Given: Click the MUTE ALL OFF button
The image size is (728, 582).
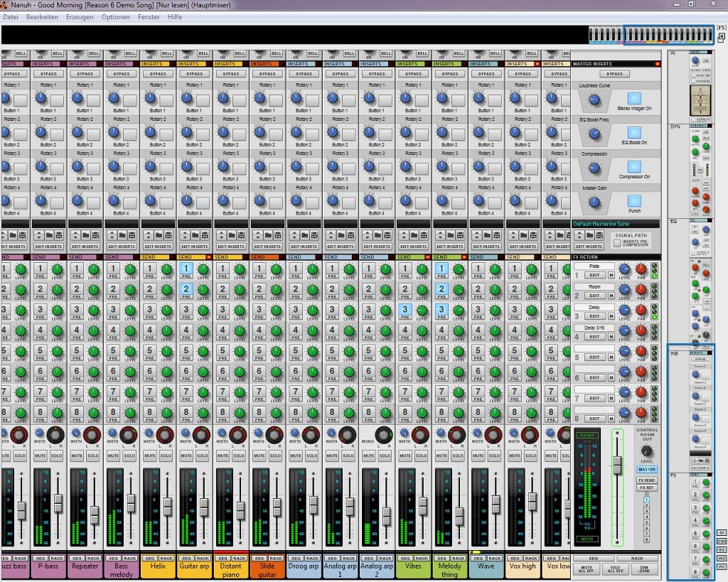Looking at the screenshot, I should (x=587, y=570).
